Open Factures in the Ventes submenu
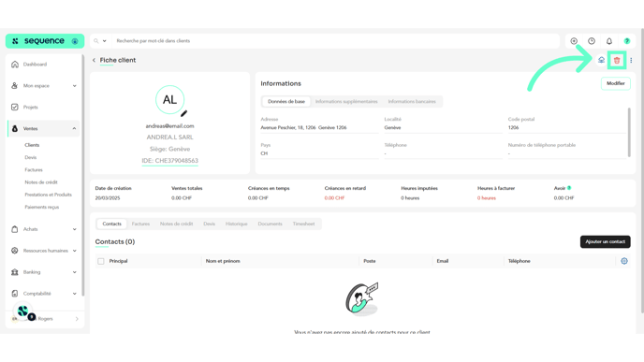The width and height of the screenshot is (644, 362). pyautogui.click(x=34, y=170)
